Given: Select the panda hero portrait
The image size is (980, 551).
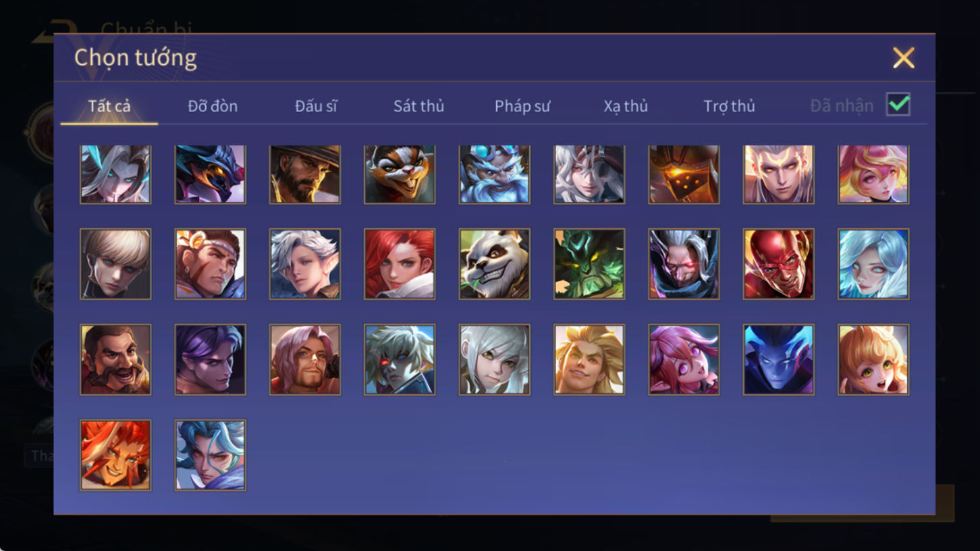Looking at the screenshot, I should pos(494,264).
